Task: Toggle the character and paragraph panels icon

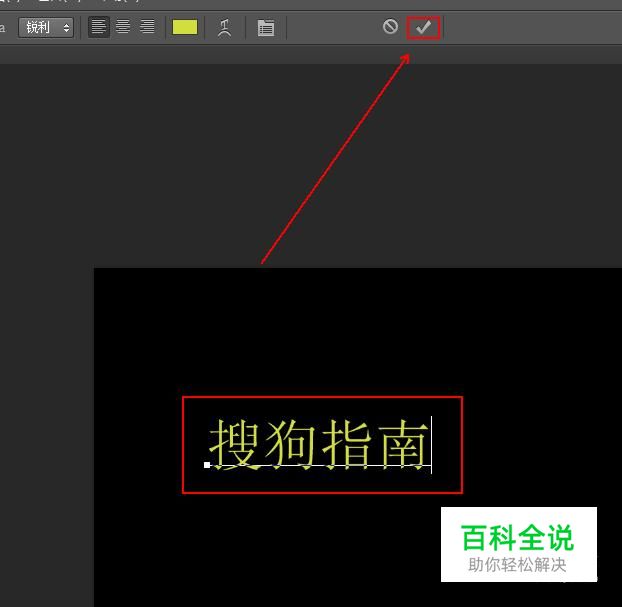Action: click(265, 28)
